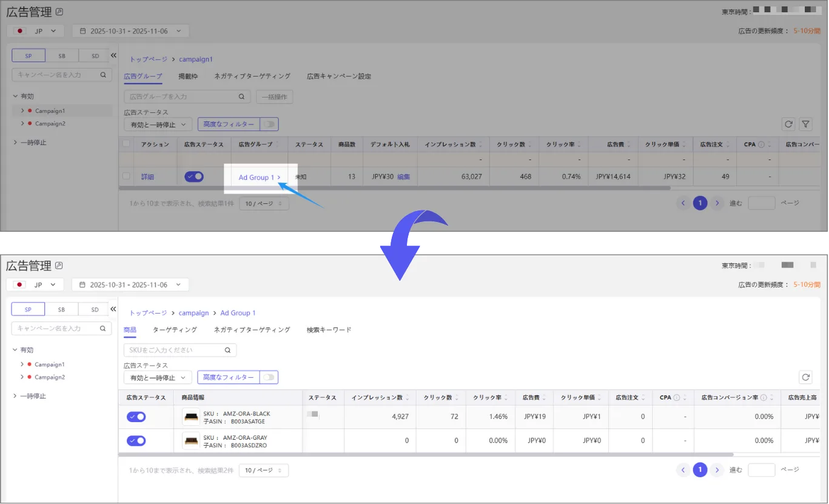
Task: Click 編集 next to JPY¥30 default bid
Action: point(404,177)
